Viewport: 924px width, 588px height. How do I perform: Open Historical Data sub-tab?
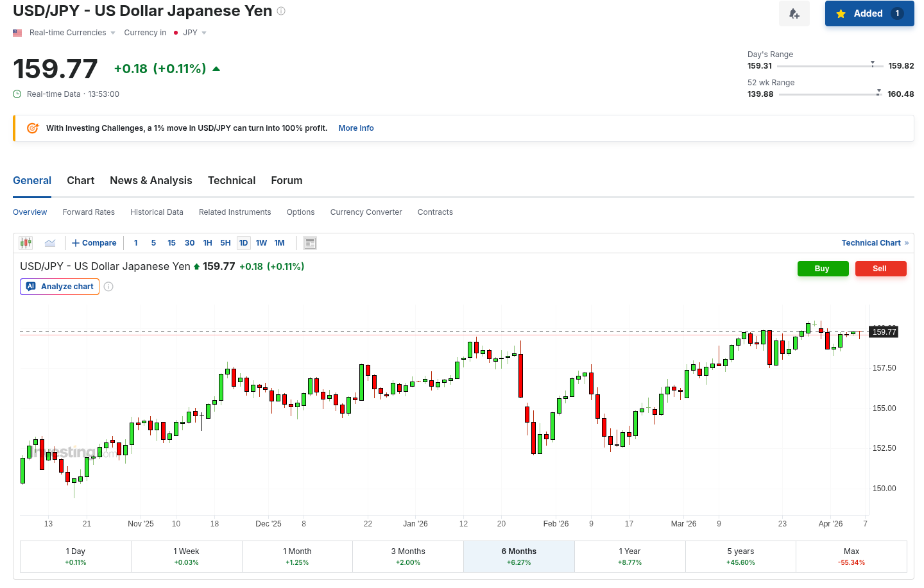pyautogui.click(x=157, y=212)
